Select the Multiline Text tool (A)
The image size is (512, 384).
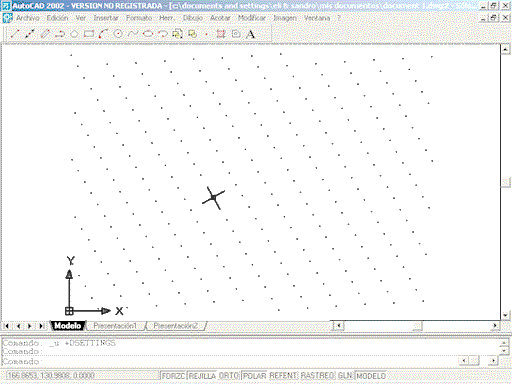click(250, 34)
